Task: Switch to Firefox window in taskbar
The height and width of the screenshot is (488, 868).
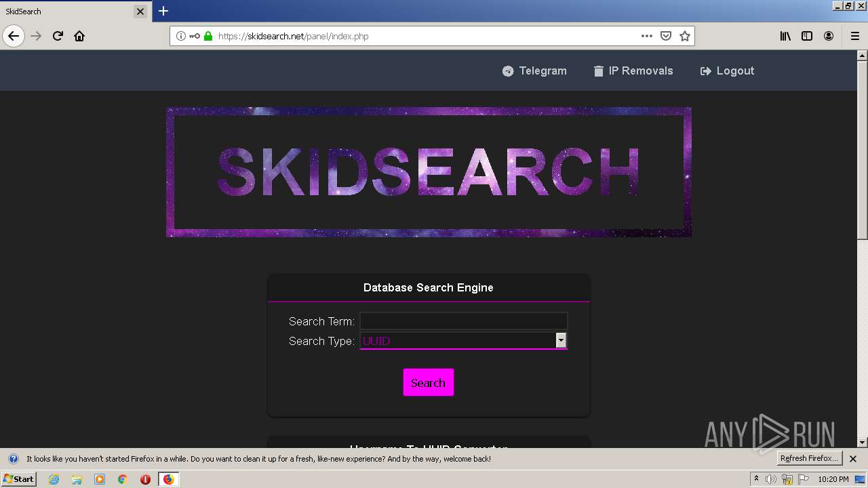Action: pos(168,479)
